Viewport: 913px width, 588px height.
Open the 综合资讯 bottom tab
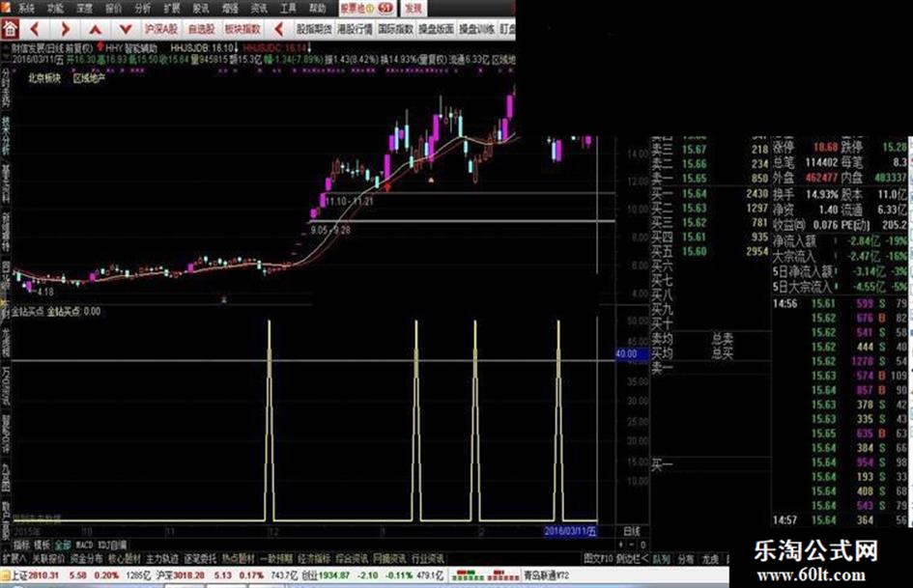[x=352, y=559]
